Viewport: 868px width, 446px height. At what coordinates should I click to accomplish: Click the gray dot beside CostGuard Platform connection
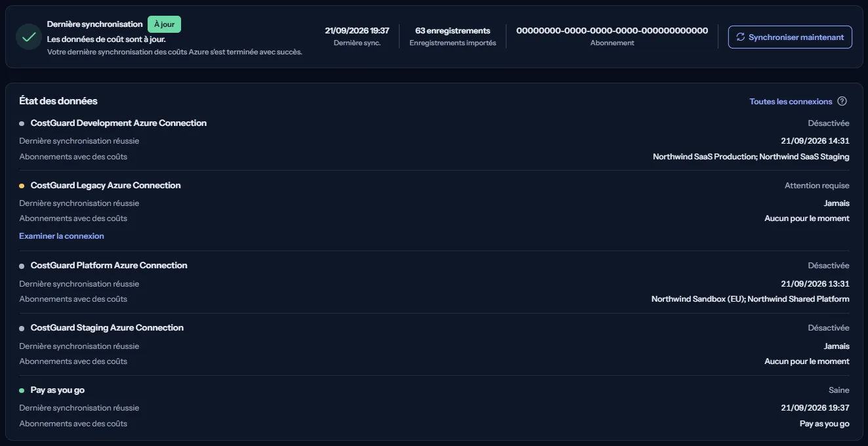click(22, 266)
